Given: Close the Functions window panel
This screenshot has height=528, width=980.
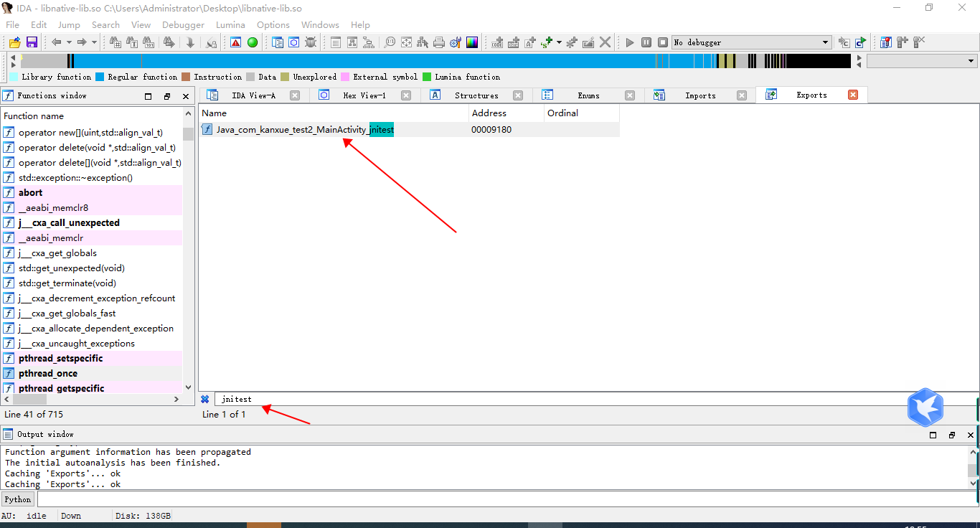Looking at the screenshot, I should click(186, 96).
